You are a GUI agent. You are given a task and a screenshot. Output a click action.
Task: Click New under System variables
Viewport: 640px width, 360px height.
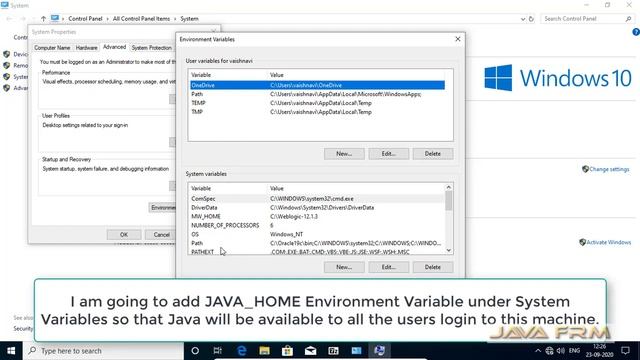(344, 267)
